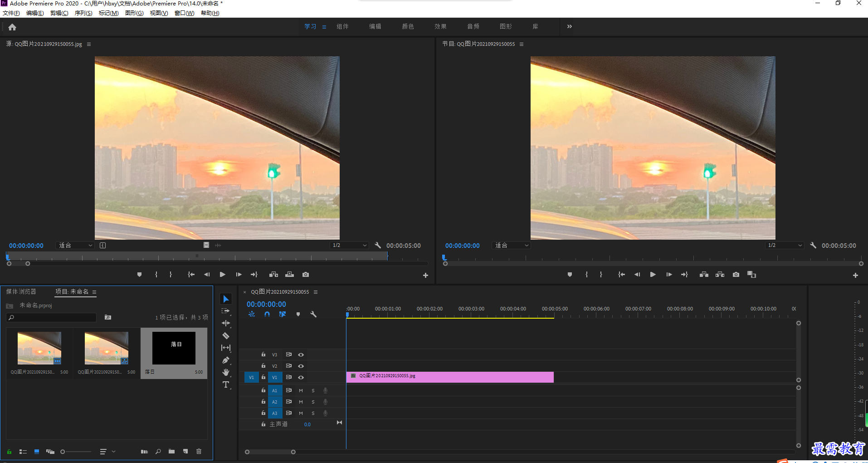The width and height of the screenshot is (868, 463).
Task: Toggle V1 track visibility eye
Action: tap(301, 377)
